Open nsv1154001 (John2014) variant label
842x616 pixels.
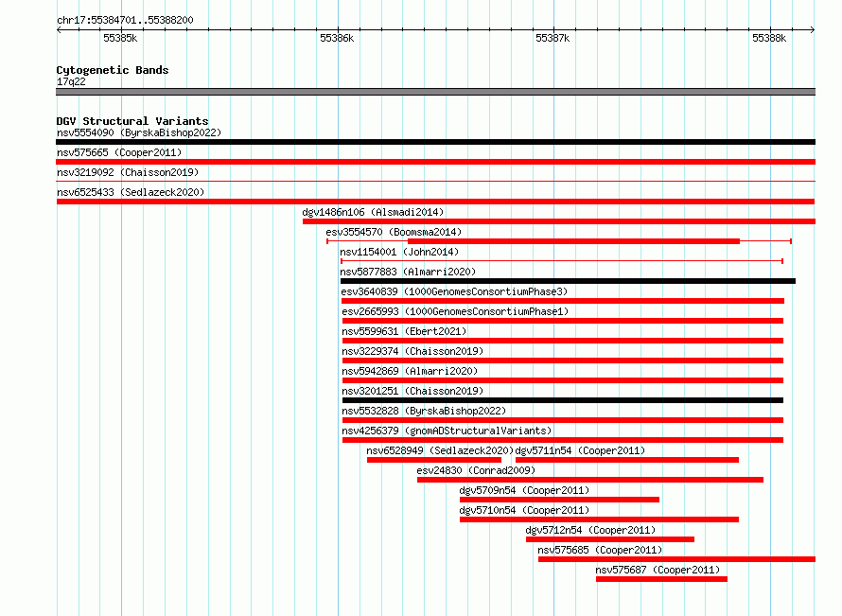[x=399, y=252]
